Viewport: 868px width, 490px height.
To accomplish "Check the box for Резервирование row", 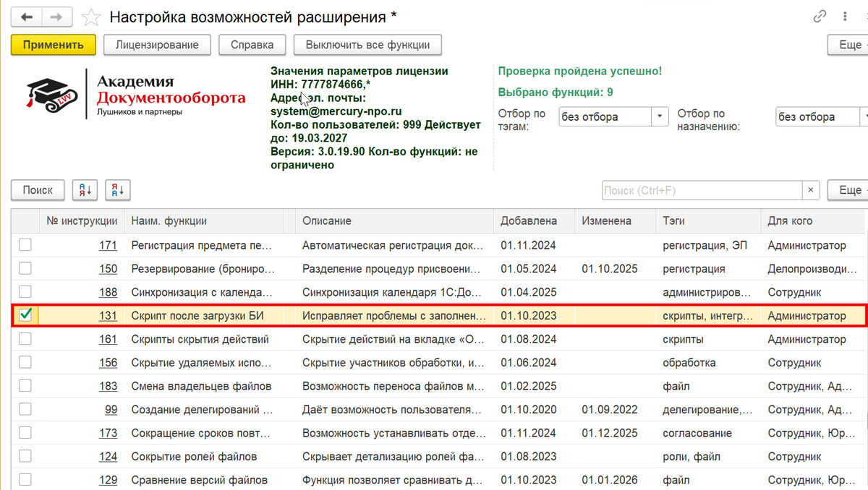I will click(x=25, y=269).
